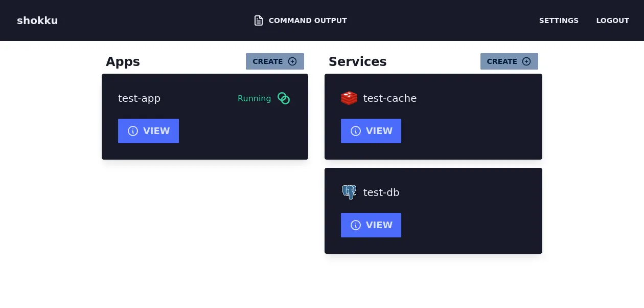Click the shokku logo to go home
This screenshot has width=644, height=308.
tap(37, 20)
